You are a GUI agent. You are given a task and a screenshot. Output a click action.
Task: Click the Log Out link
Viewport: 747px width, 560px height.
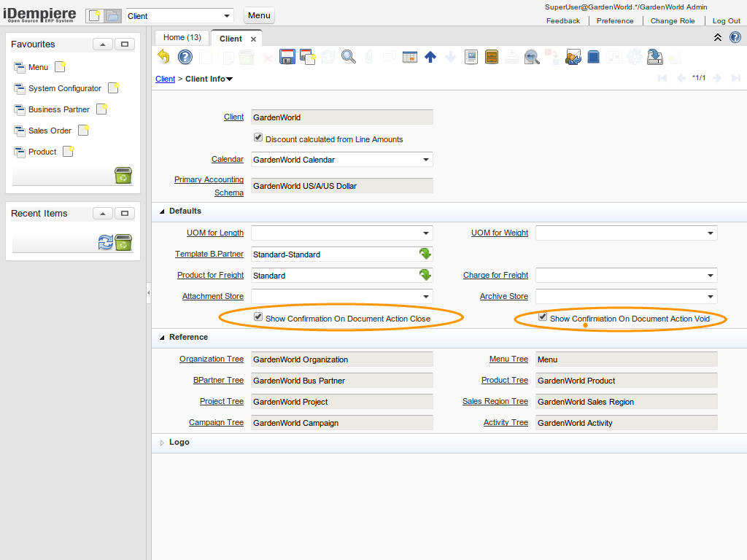click(726, 21)
